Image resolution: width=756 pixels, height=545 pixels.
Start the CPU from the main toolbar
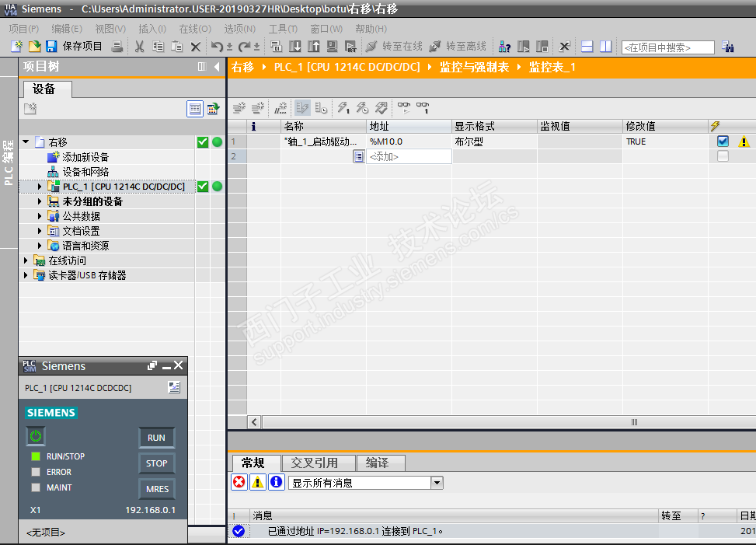[523, 47]
